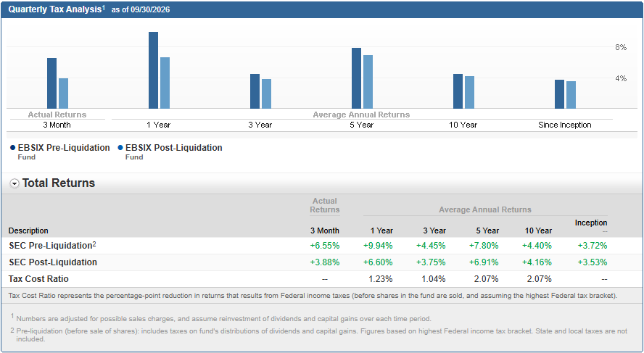Click the 3 Month post-liquidation bar

(63, 94)
